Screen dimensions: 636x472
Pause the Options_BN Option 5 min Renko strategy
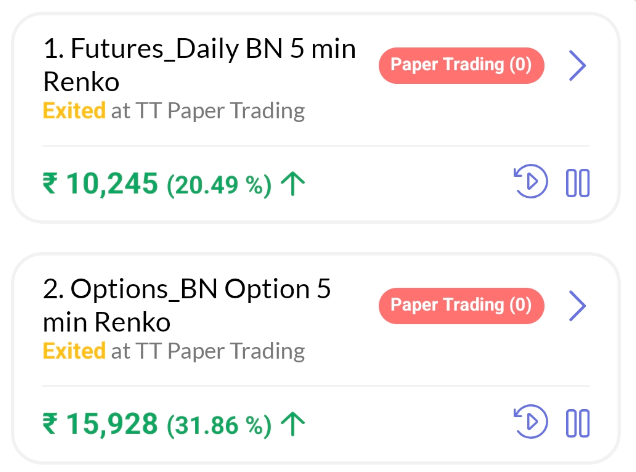coord(578,423)
